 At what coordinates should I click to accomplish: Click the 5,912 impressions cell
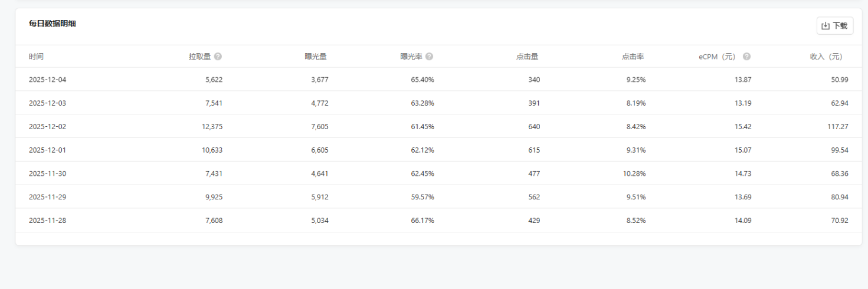(x=319, y=197)
